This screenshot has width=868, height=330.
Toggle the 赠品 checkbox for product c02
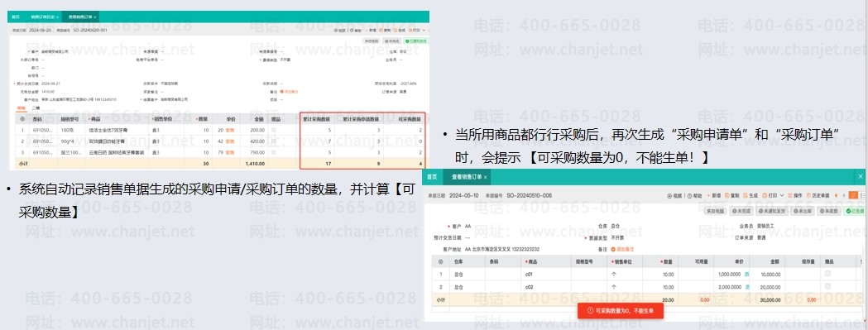pyautogui.click(x=828, y=286)
